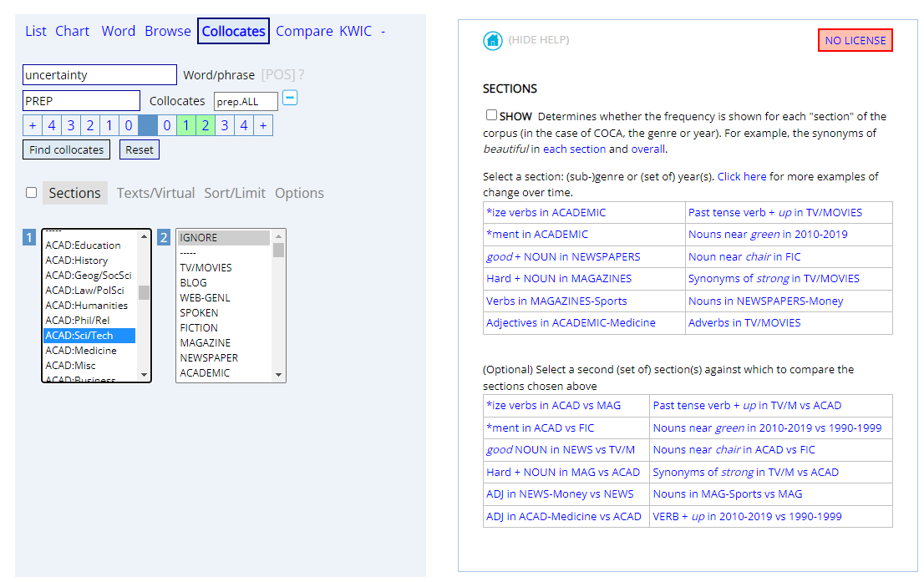Select IGNORE in list 2

[x=224, y=237]
